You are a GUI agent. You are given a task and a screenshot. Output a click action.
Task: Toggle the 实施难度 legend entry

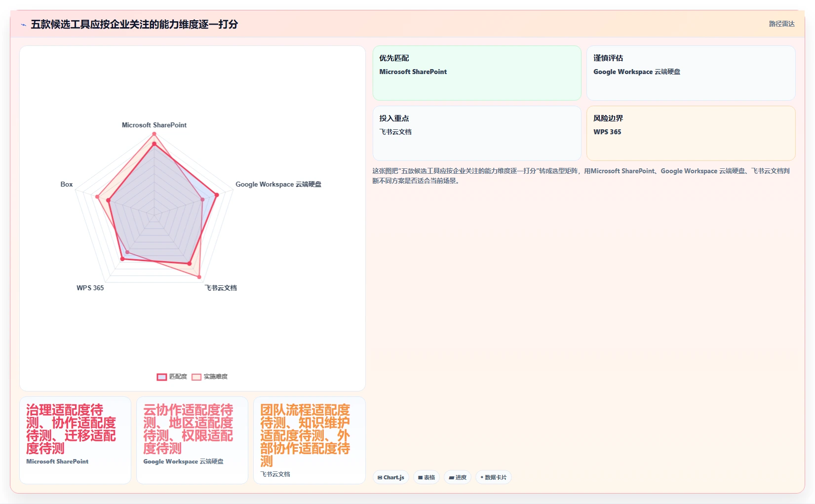(209, 377)
